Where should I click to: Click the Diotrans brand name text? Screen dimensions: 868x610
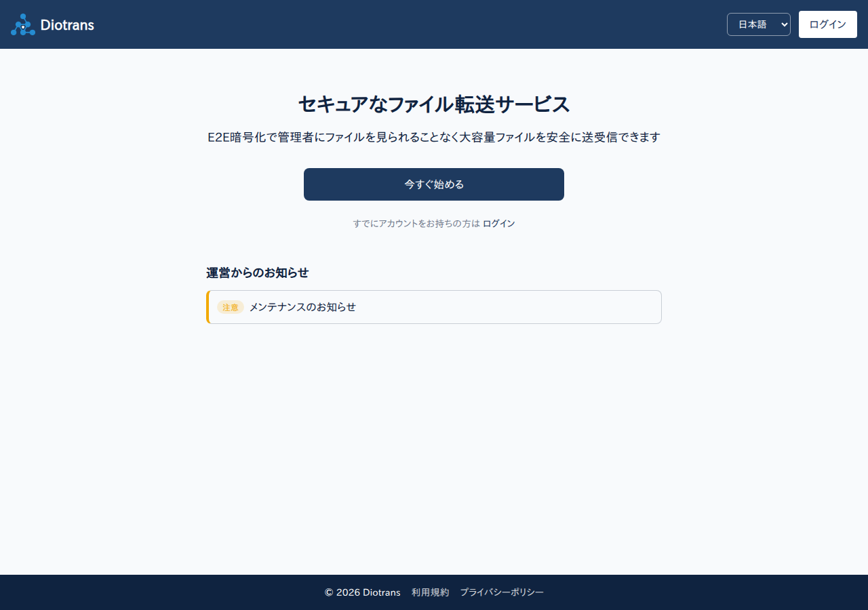(x=67, y=25)
